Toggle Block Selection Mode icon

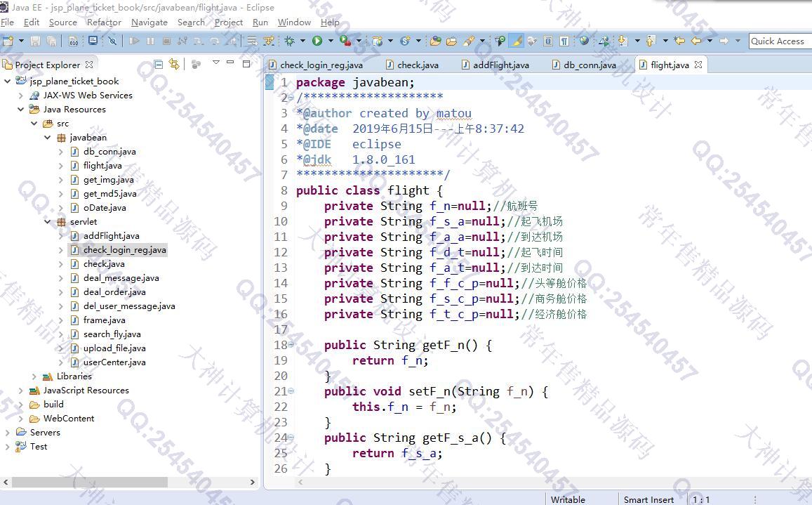548,41
